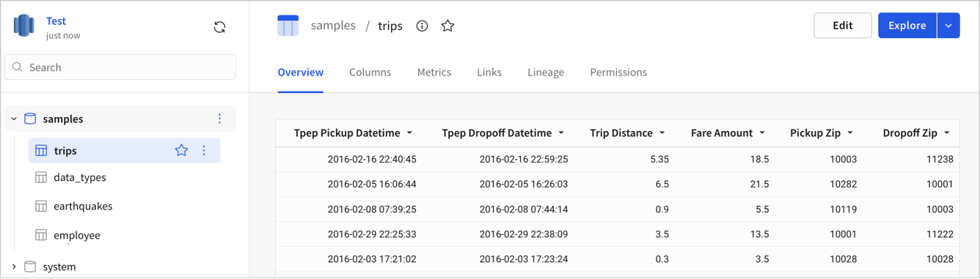Open Fare Amount column dropdown
The image size is (980, 279).
762,133
